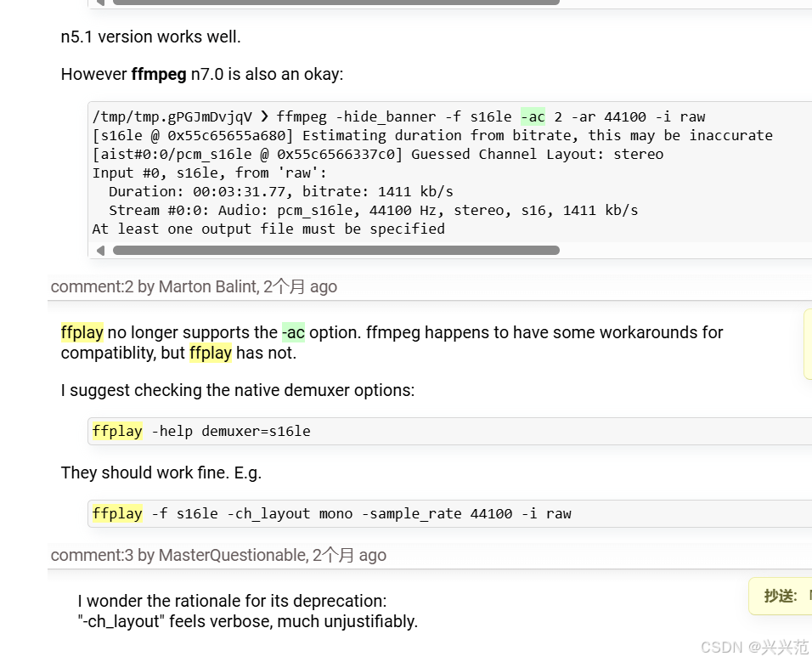Viewport: 812px width, 662px height.
Task: Click line 'Input #0, s16le, from 'raw':'
Action: [209, 173]
